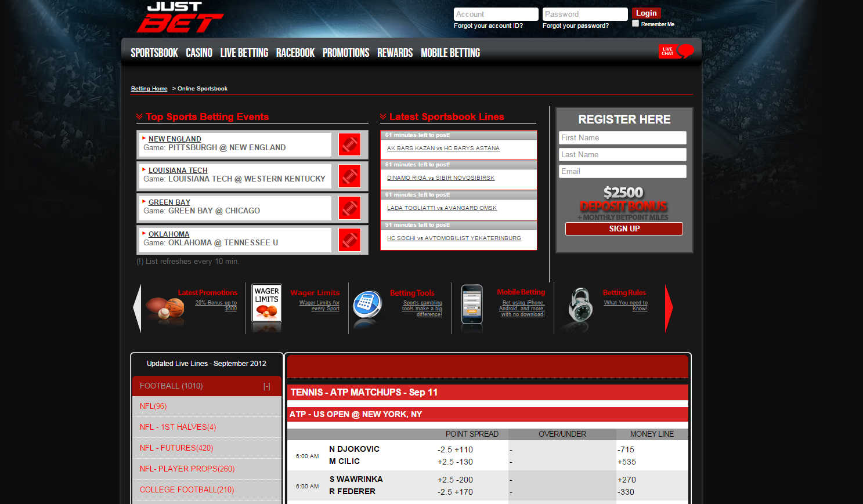The width and height of the screenshot is (863, 504).
Task: Click the Latest Promotions heading
Action: pos(208,293)
